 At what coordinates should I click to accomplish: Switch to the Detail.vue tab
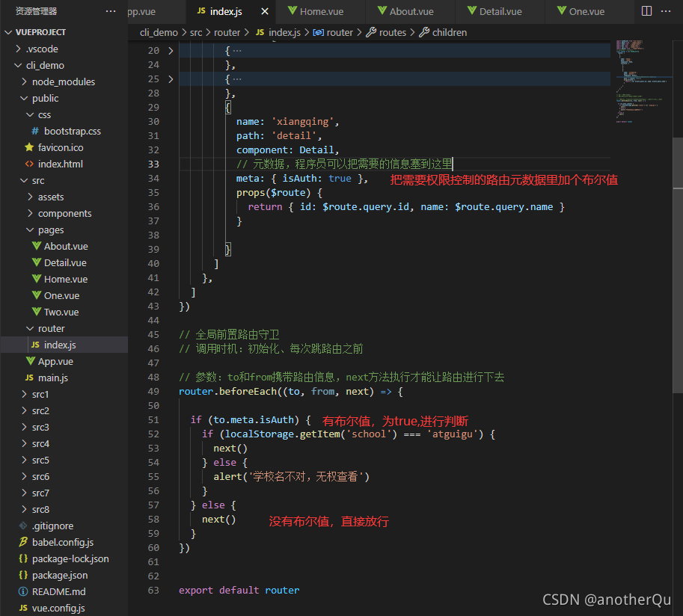tap(500, 12)
